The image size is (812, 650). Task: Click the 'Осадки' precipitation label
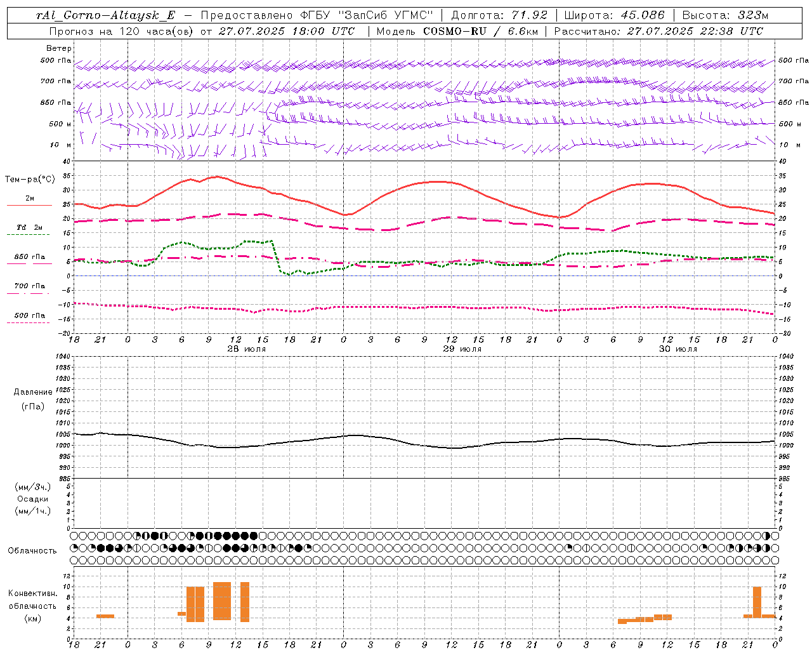coord(33,499)
